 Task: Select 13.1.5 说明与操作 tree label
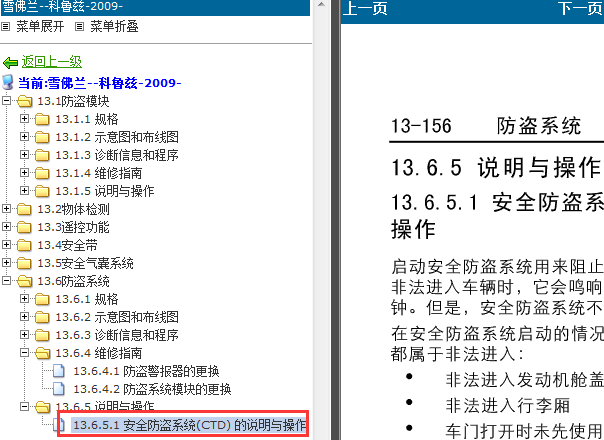click(x=105, y=191)
